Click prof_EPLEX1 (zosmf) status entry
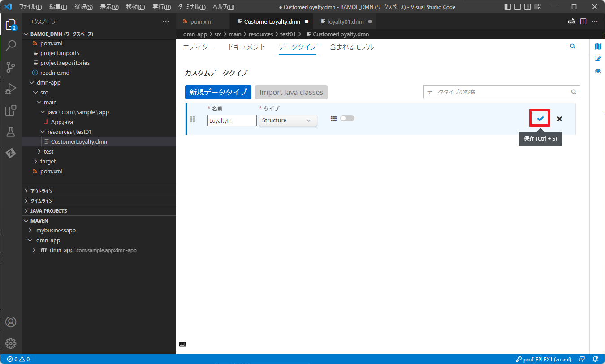 pyautogui.click(x=544, y=359)
